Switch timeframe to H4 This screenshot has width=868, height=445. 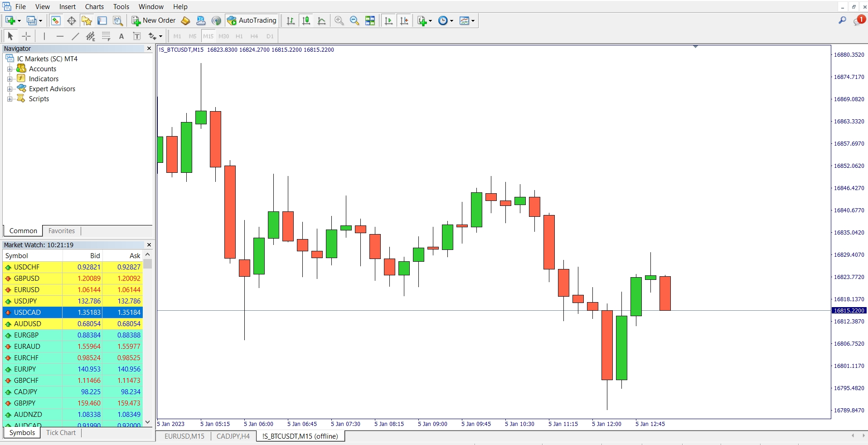pyautogui.click(x=254, y=36)
